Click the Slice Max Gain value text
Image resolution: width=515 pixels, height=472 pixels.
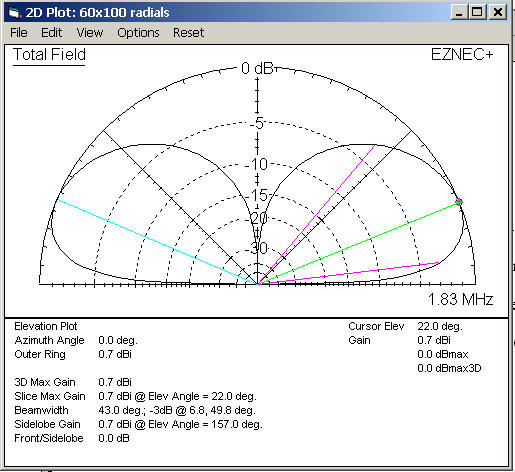click(x=177, y=396)
